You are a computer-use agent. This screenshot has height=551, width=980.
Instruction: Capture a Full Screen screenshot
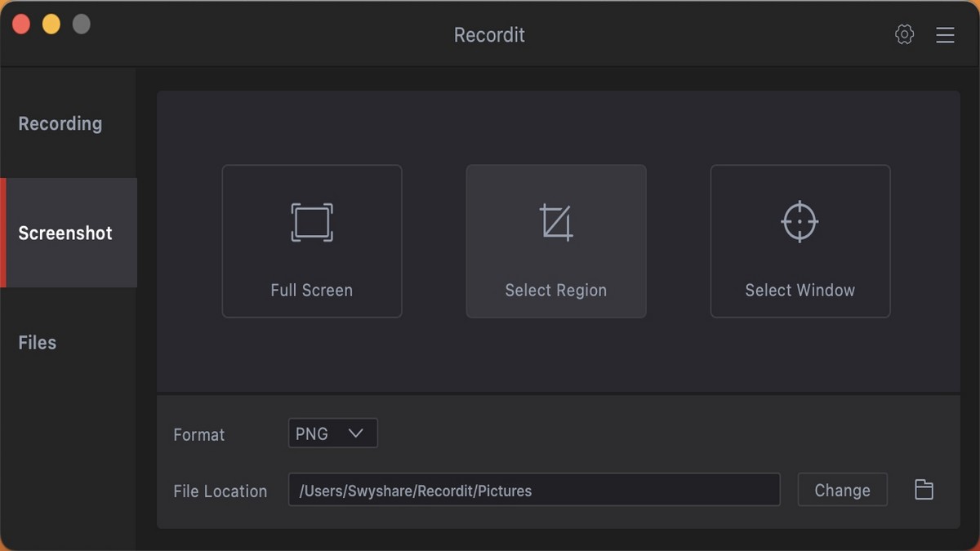[312, 241]
